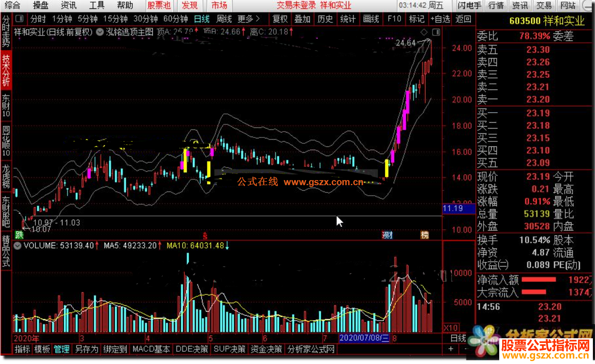Image resolution: width=595 pixels, height=364 pixels.
Task: Click 绑定到 bottom button
Action: point(115,349)
